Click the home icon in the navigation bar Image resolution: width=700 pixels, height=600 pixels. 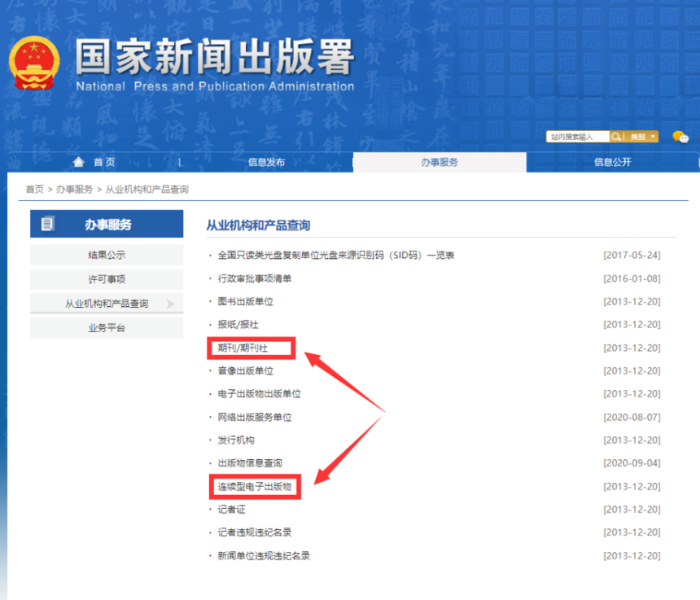[79, 162]
